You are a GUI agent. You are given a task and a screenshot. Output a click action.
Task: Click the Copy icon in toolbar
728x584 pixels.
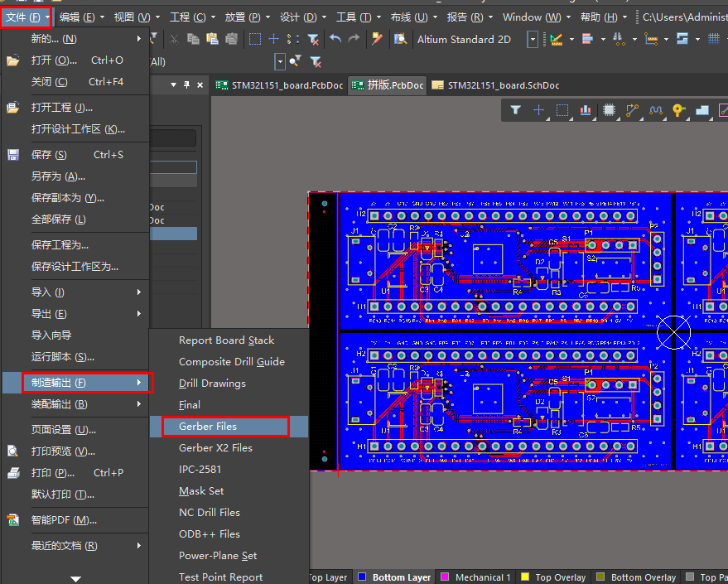tap(193, 40)
